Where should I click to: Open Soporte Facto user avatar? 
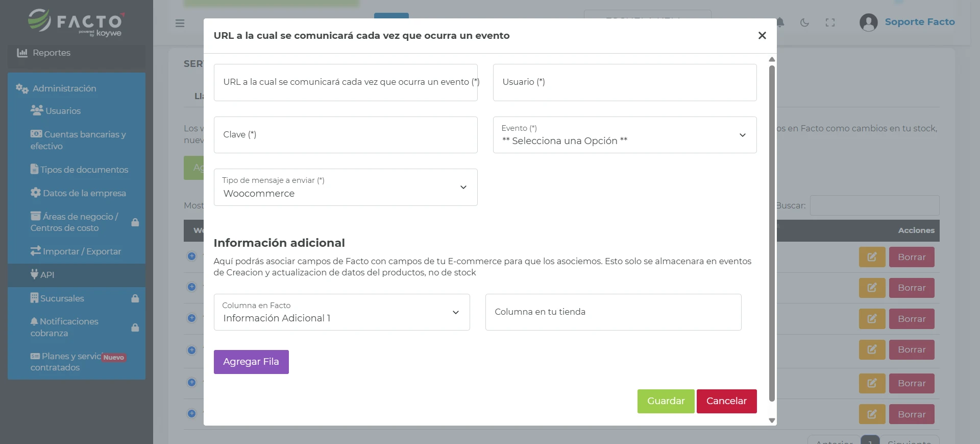click(868, 22)
